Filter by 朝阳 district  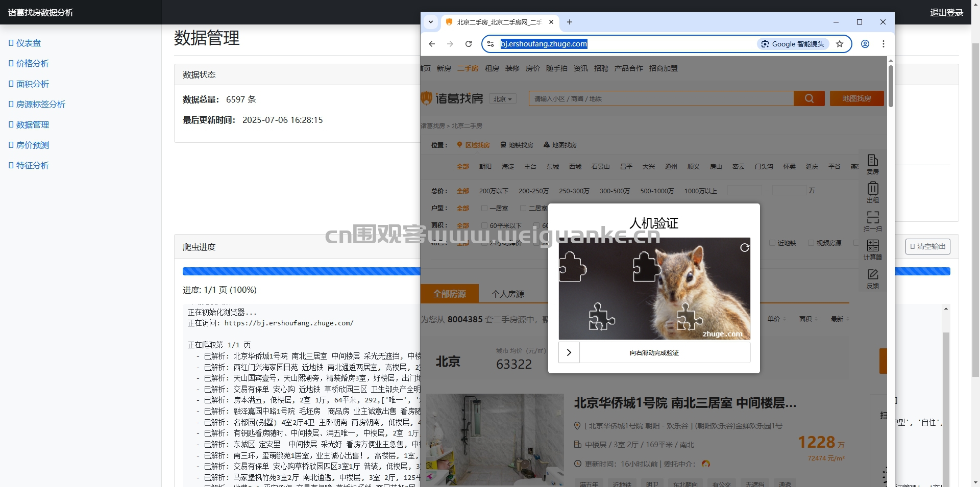[x=485, y=167]
